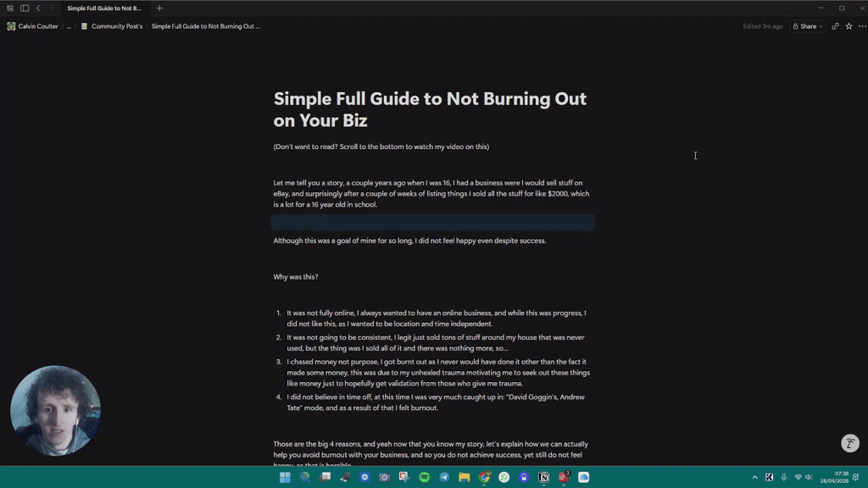Click the microphone icon in the system tray
The height and width of the screenshot is (488, 868).
tap(782, 478)
